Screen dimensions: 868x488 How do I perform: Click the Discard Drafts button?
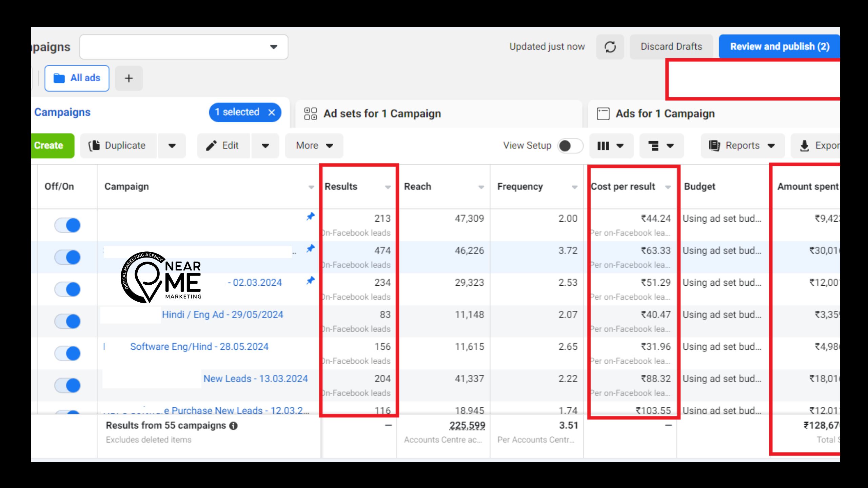tap(671, 46)
